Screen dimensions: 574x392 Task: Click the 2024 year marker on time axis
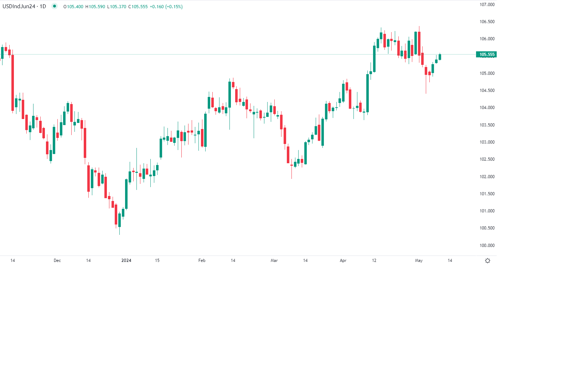tap(126, 261)
